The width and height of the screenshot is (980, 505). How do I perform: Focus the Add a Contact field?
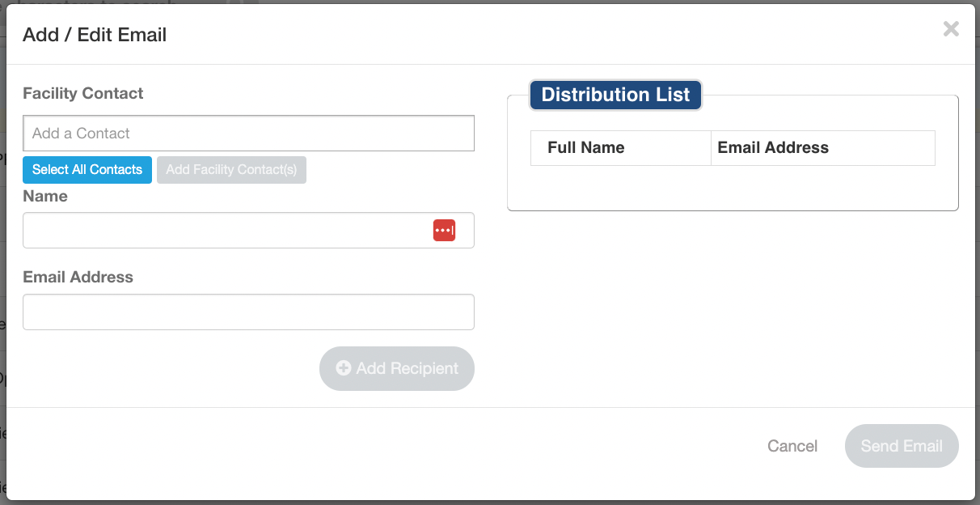[x=248, y=134]
